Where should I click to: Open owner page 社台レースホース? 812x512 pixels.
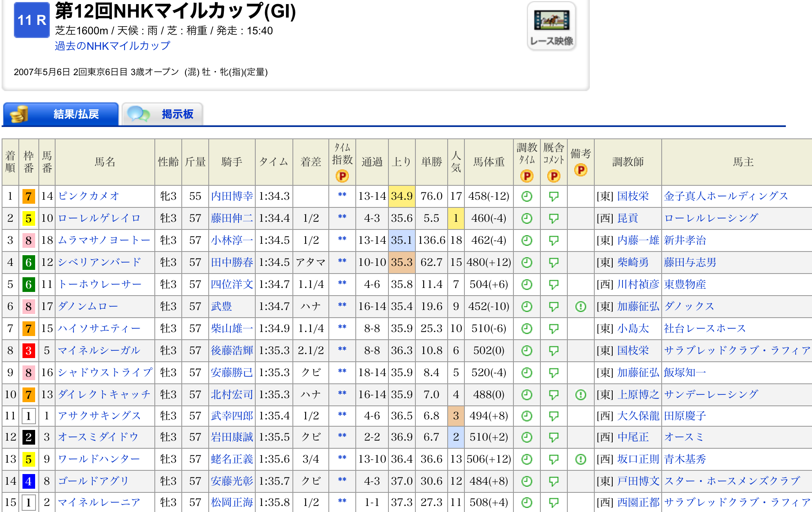click(705, 328)
